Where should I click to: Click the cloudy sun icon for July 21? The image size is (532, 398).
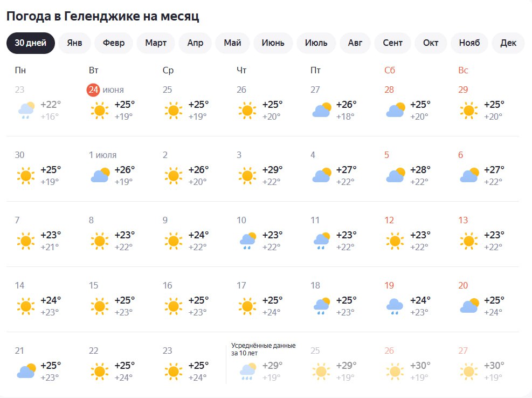[26, 371]
